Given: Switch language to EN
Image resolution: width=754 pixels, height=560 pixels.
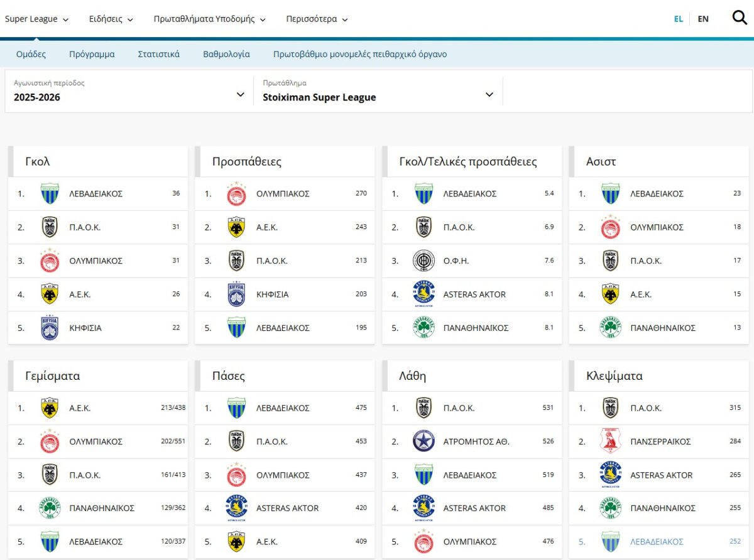Looking at the screenshot, I should 703,19.
